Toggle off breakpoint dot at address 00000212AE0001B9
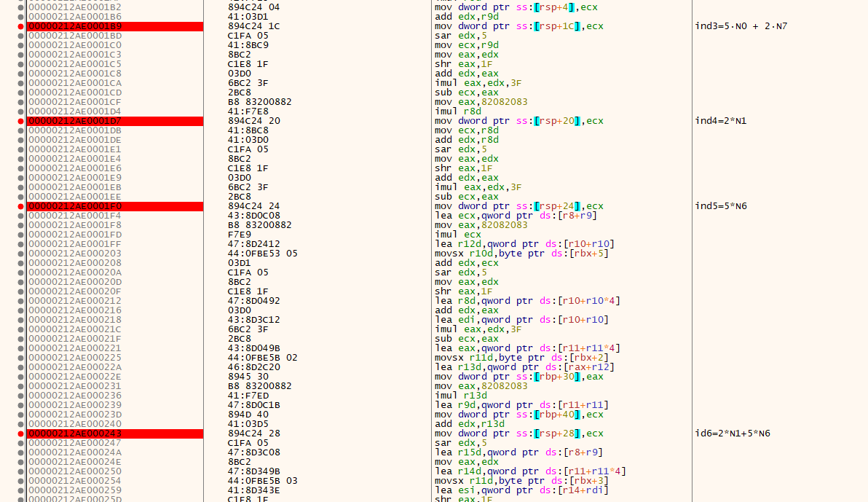 [21, 27]
